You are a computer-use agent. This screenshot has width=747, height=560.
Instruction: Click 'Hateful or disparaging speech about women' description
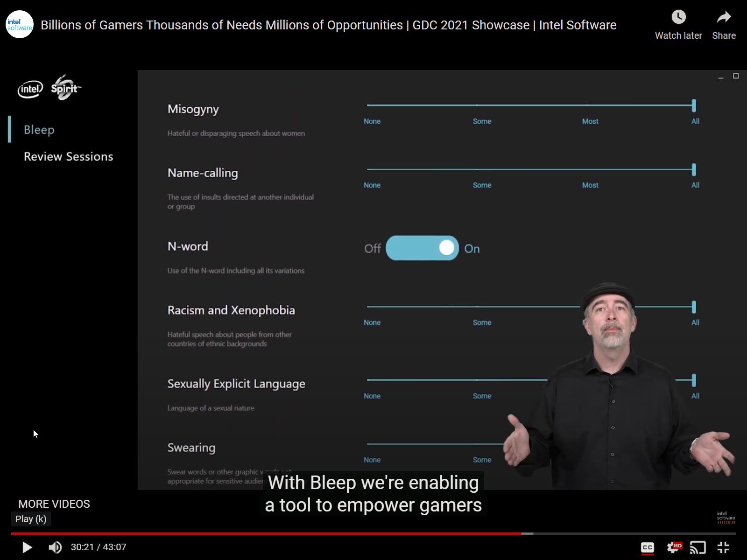[236, 133]
